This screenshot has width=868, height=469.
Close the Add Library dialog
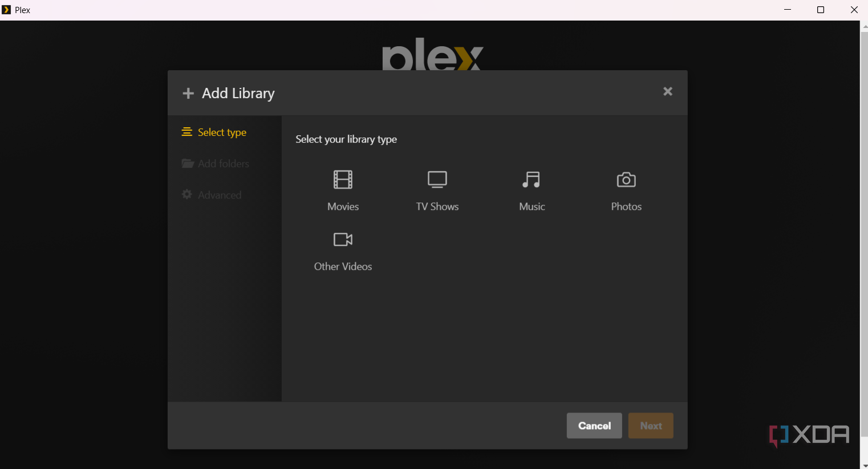tap(668, 91)
